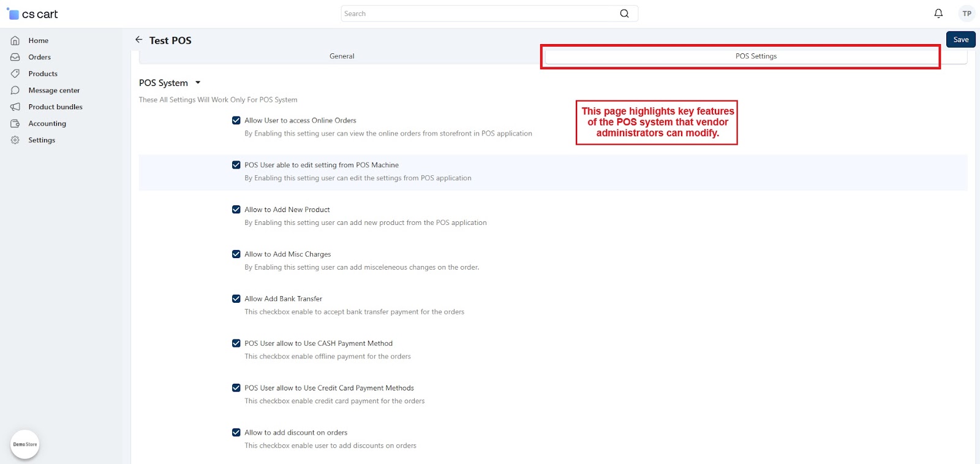The height and width of the screenshot is (464, 980).
Task: Disable Allow Add Bank Transfer checkbox
Action: [x=236, y=299]
